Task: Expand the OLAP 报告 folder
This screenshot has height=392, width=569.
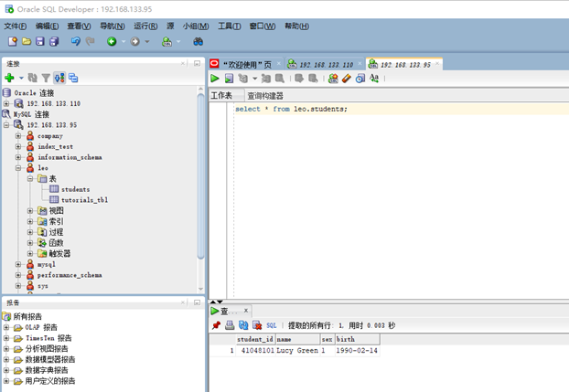Action: click(x=6, y=327)
